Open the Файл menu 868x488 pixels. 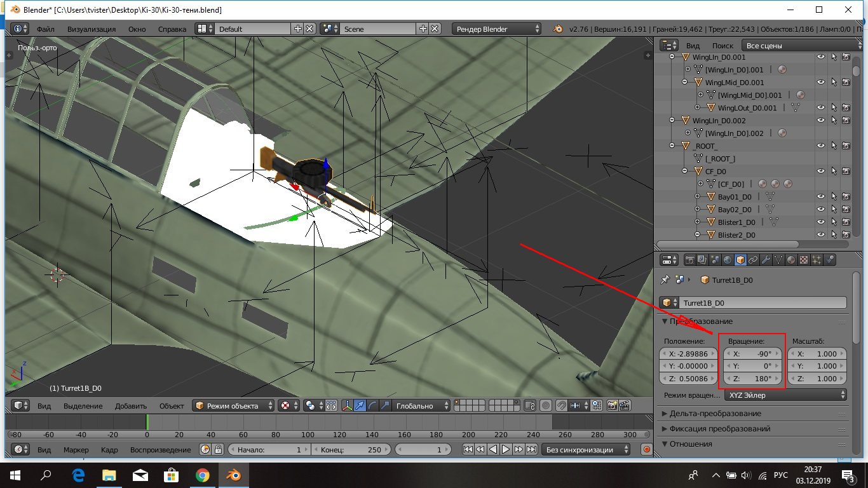click(45, 29)
